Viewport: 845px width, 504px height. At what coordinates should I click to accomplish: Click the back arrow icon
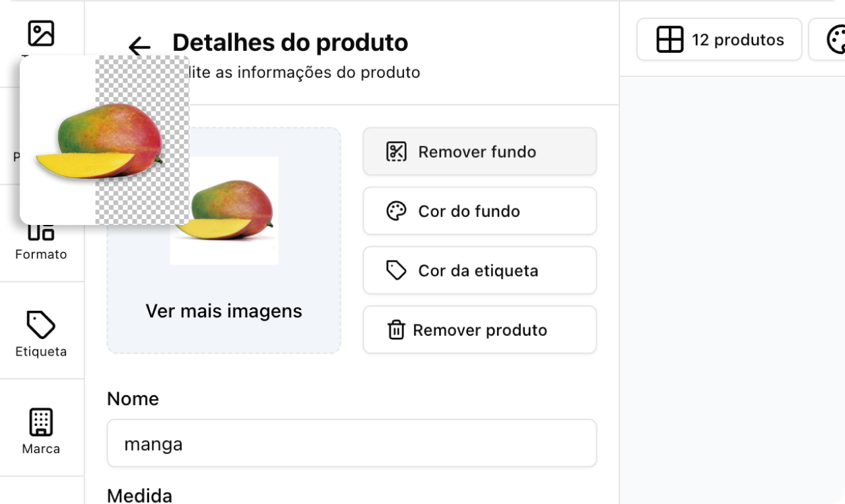pos(139,47)
